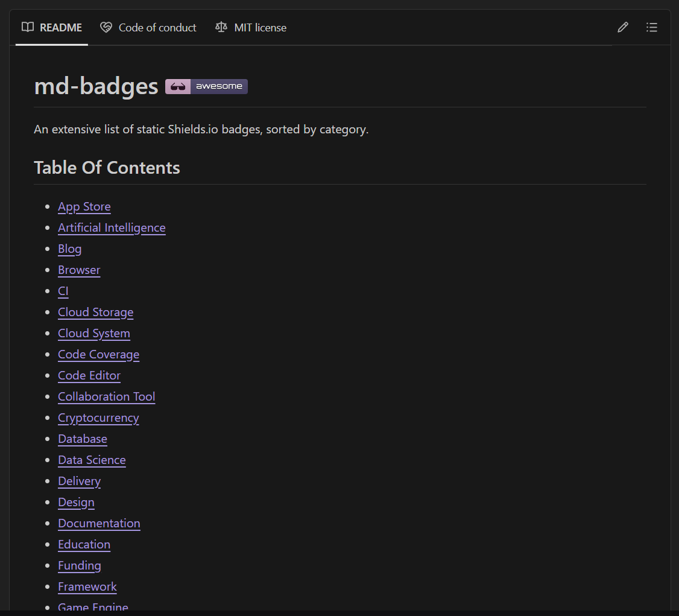Open the outline list icon

(x=651, y=27)
